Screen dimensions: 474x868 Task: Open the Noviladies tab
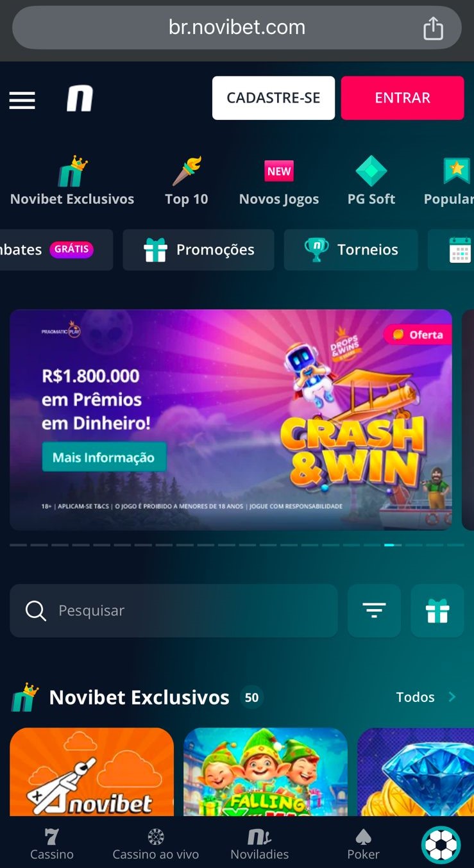click(x=260, y=845)
